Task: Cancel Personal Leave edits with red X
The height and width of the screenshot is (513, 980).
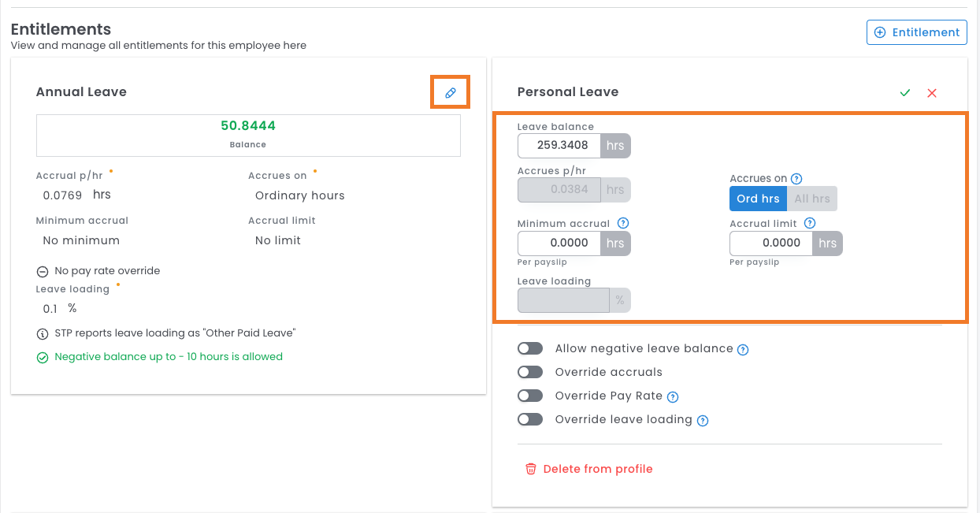Action: point(932,93)
